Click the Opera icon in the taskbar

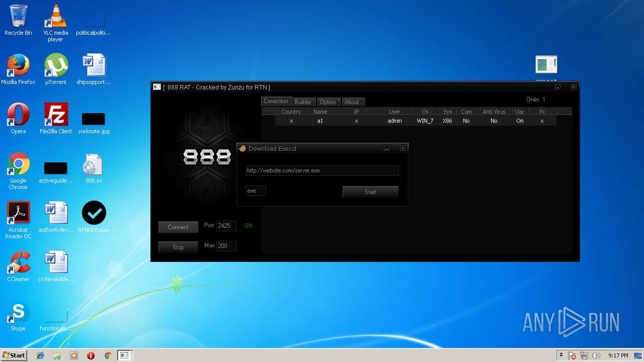pyautogui.click(x=91, y=355)
